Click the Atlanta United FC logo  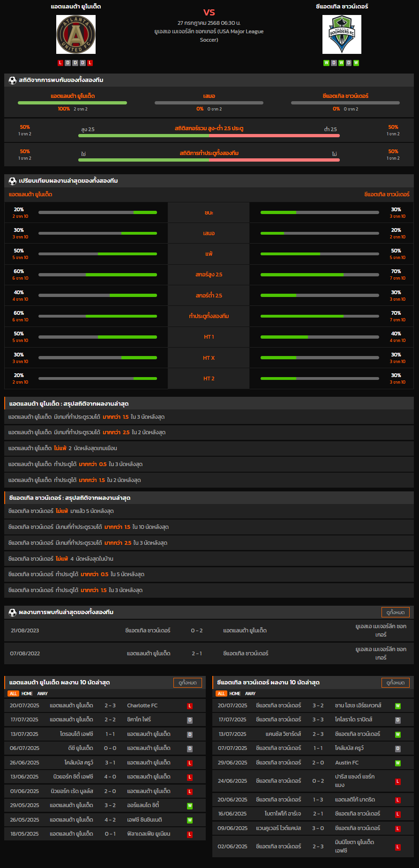[76, 34]
